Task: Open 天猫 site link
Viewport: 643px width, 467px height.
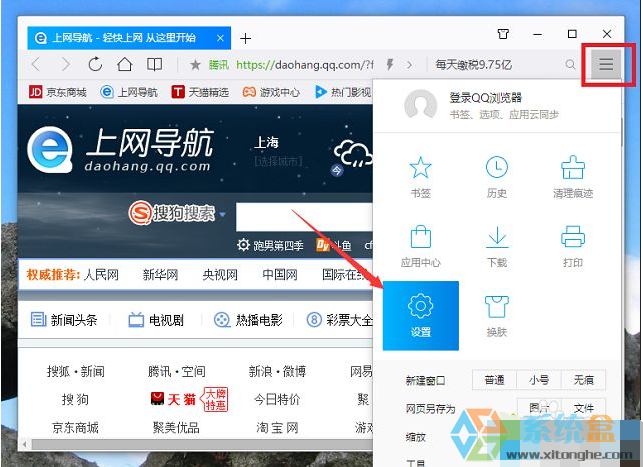Action: click(x=173, y=399)
